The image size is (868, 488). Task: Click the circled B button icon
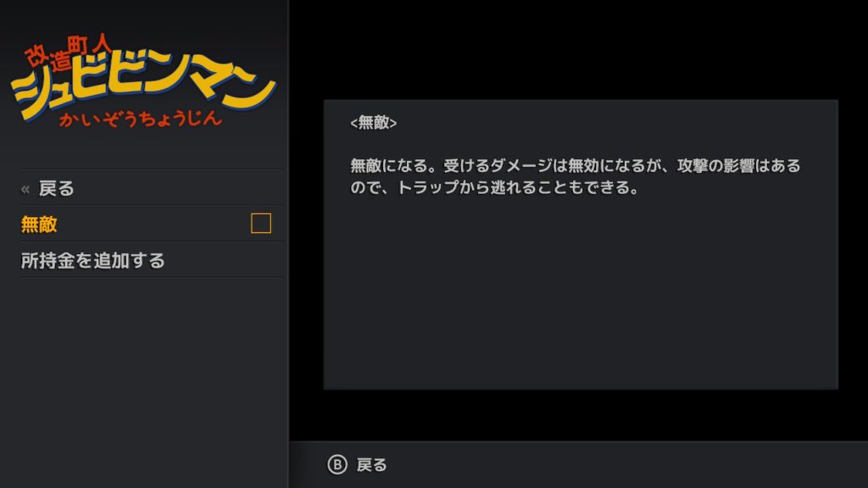[337, 465]
